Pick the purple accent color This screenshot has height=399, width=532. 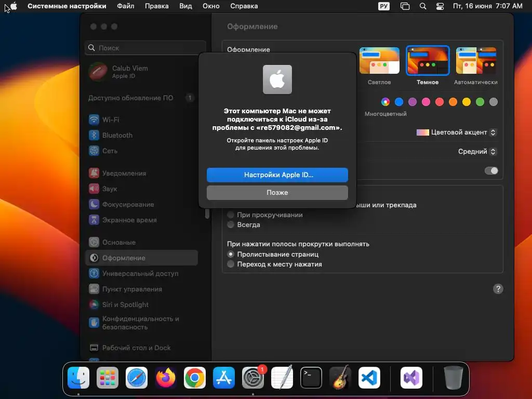413,102
